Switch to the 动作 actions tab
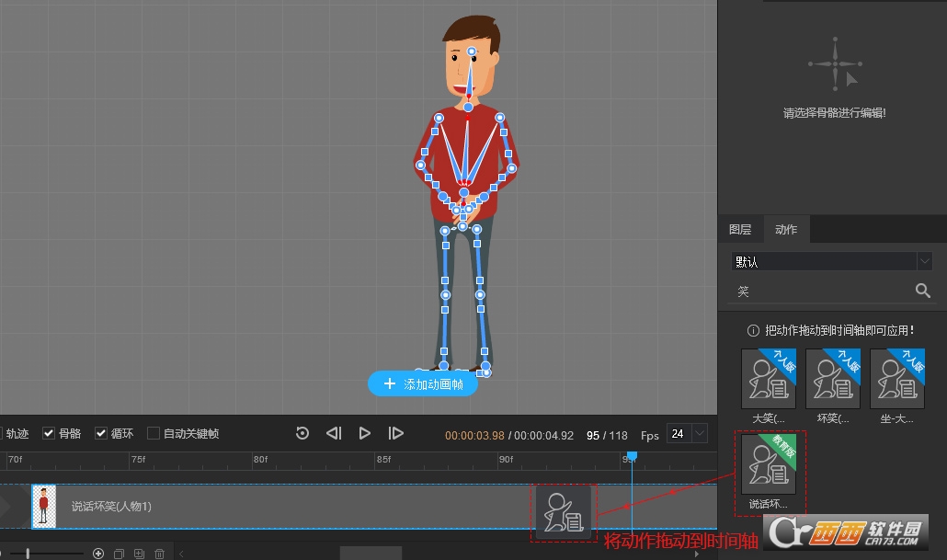Viewport: 947px width, 560px height. coord(786,230)
